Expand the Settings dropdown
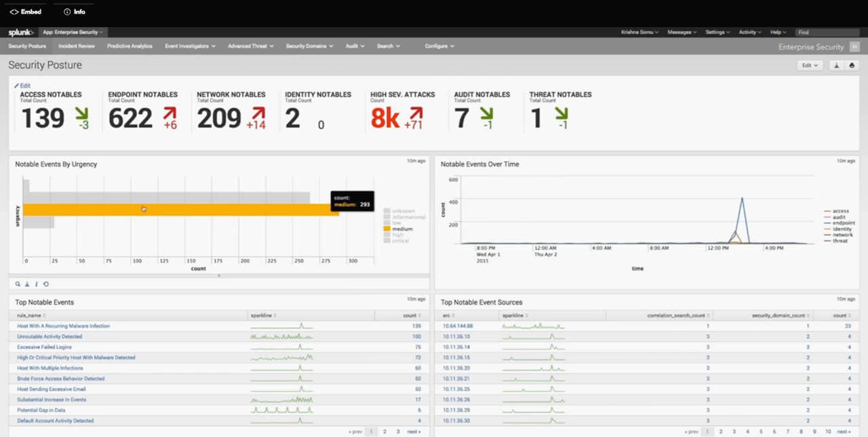 717,32
